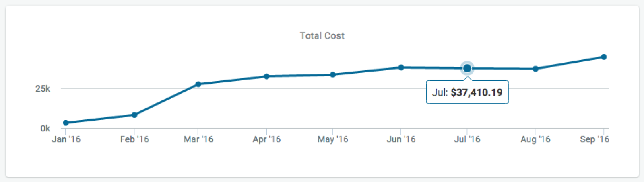Select the Mar '16 axis label

click(x=198, y=139)
